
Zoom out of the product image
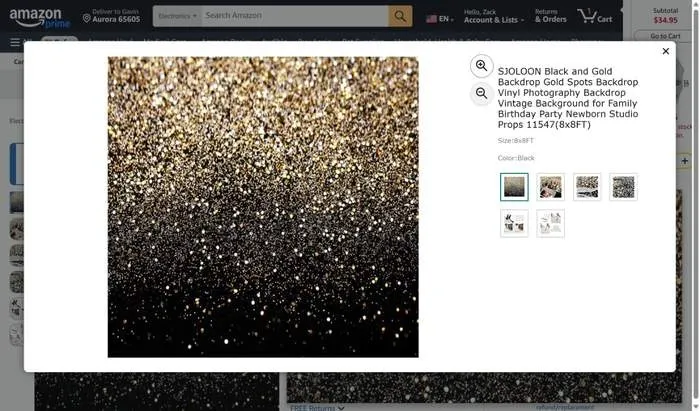481,93
